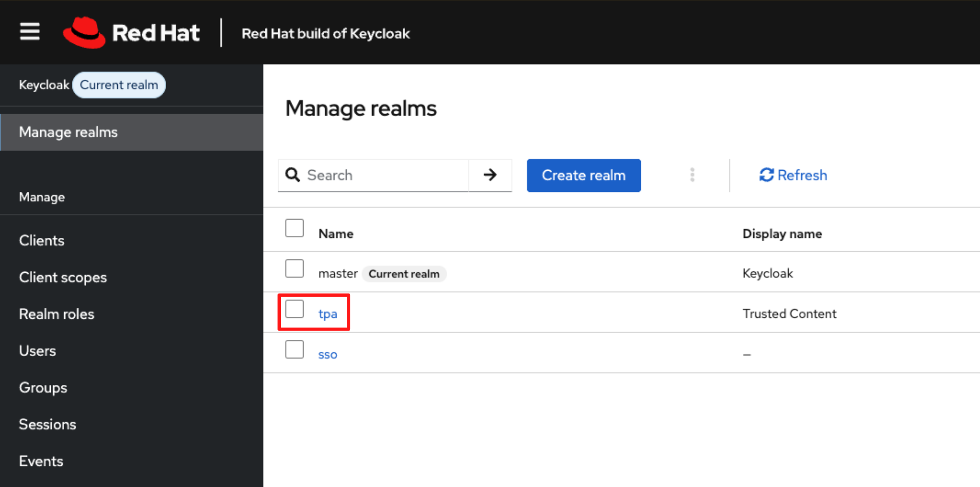Open the sso realm link

click(327, 354)
